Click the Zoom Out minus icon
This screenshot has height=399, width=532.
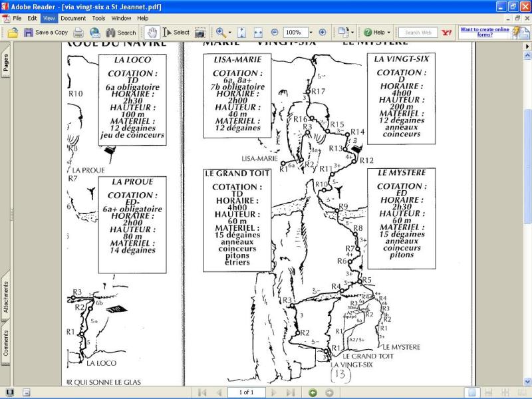point(275,32)
